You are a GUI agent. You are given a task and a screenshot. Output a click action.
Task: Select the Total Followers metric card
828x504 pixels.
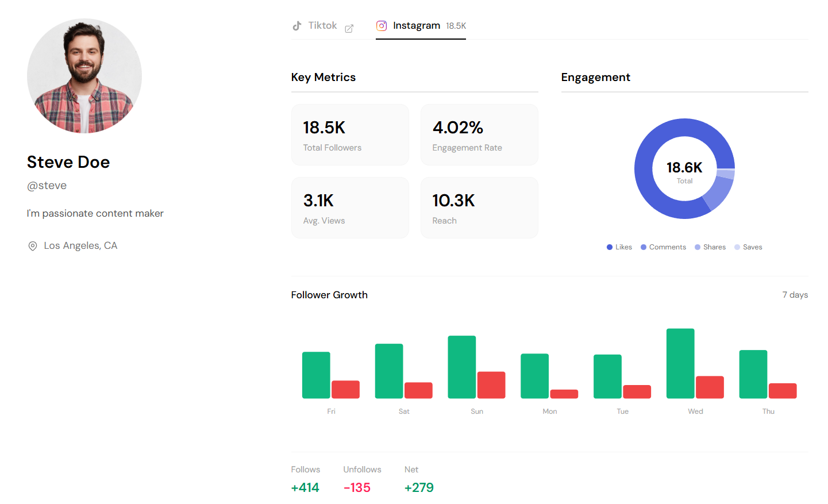click(350, 135)
